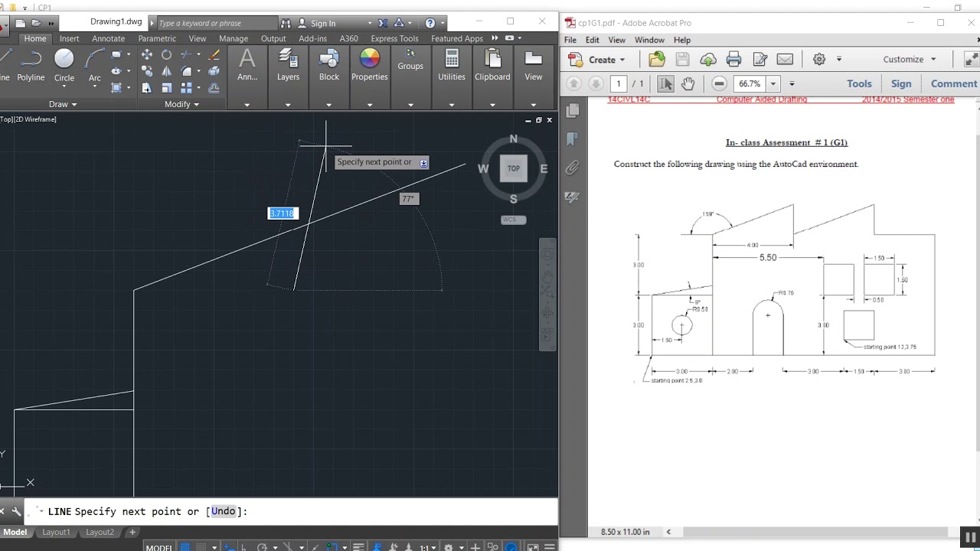Switch to the Insert ribbon tab
The image size is (980, 551).
[x=69, y=38]
